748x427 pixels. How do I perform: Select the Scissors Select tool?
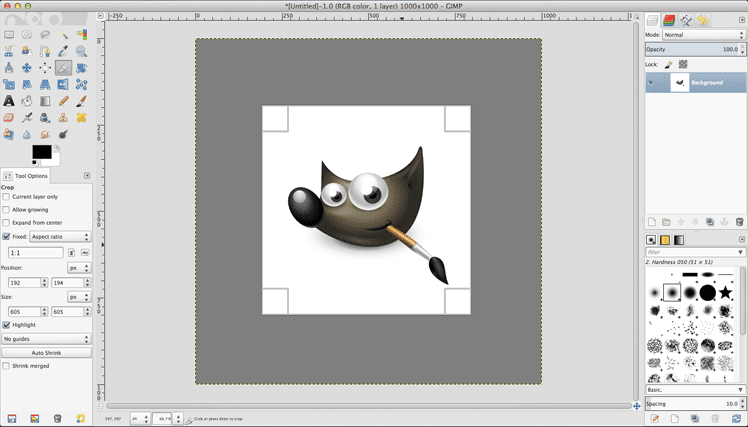point(9,51)
